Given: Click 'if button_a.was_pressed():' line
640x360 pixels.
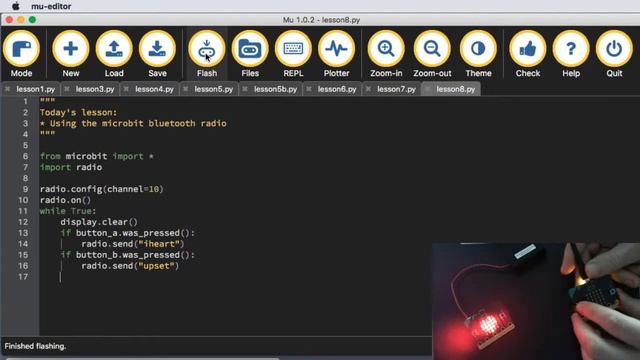Looking at the screenshot, I should coord(128,233).
